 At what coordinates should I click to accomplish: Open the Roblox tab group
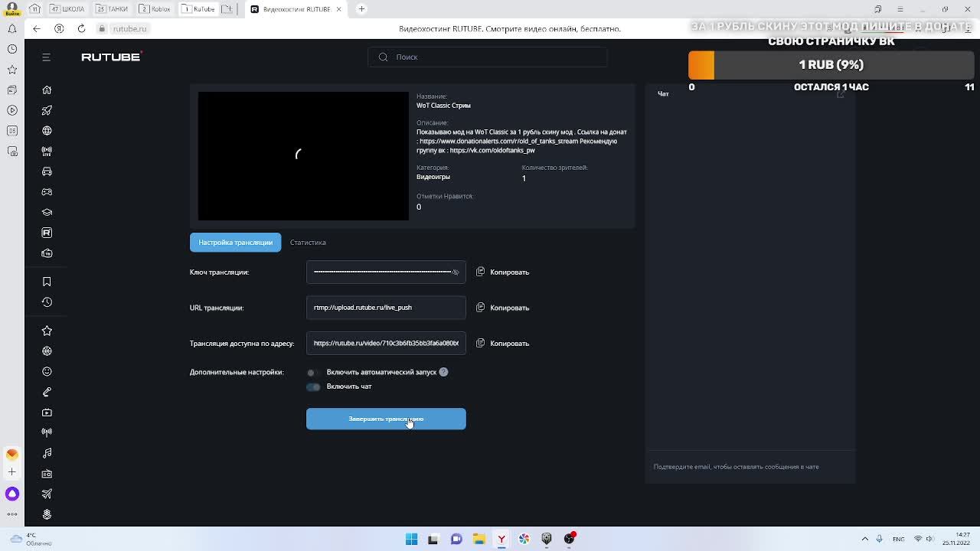(155, 9)
